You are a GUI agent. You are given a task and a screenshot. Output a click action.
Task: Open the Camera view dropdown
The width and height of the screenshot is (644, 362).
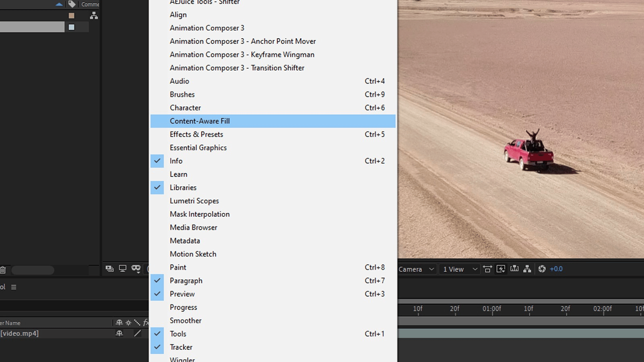point(416,269)
